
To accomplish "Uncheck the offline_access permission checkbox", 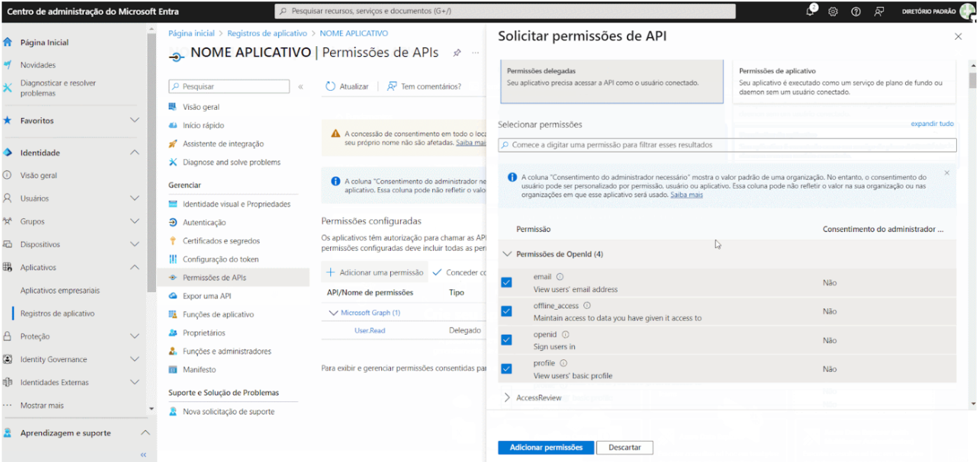I will click(506, 311).
